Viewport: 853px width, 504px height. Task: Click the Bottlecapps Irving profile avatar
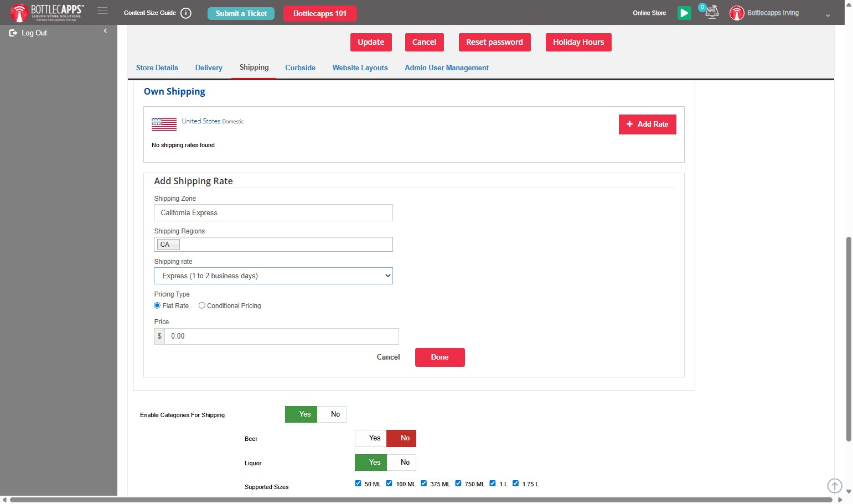pyautogui.click(x=737, y=13)
